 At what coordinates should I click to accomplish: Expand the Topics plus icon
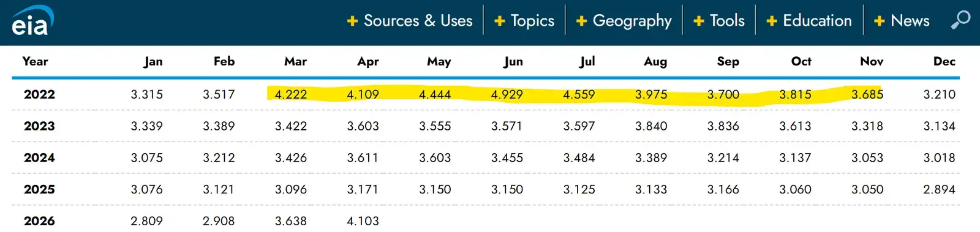pos(500,21)
